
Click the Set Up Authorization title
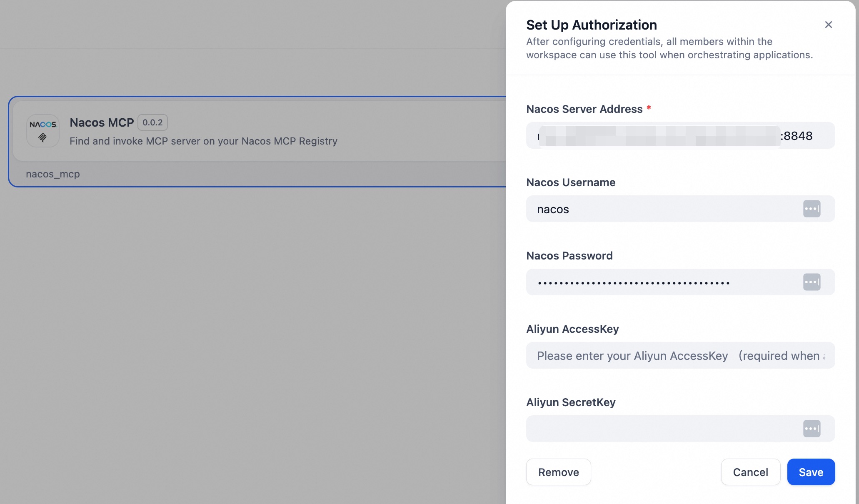click(591, 25)
